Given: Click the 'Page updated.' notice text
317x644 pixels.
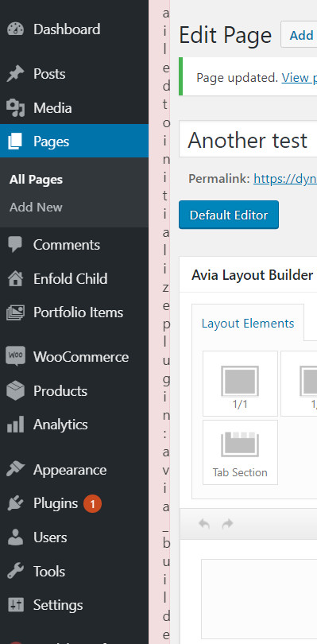Looking at the screenshot, I should [238, 78].
